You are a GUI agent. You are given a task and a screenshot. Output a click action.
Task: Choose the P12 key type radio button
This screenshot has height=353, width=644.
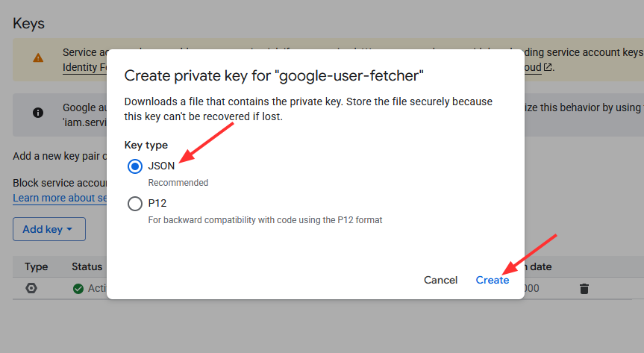(x=135, y=203)
